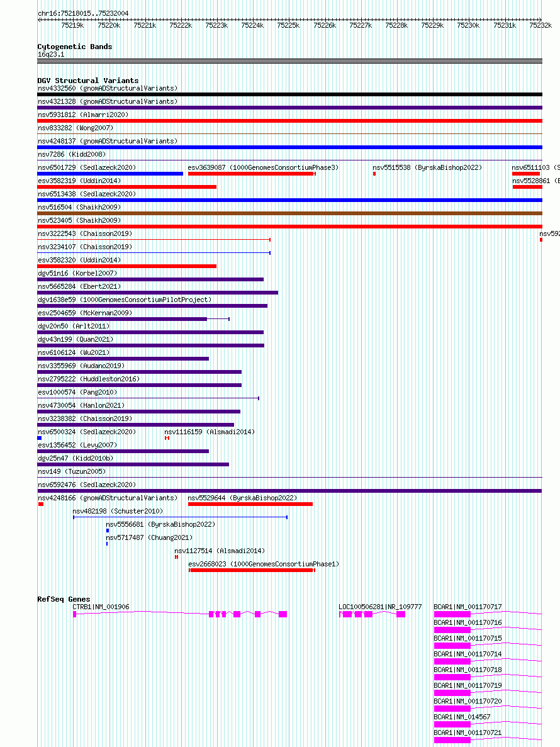Click the blue nsv5556681 marker

(108, 531)
